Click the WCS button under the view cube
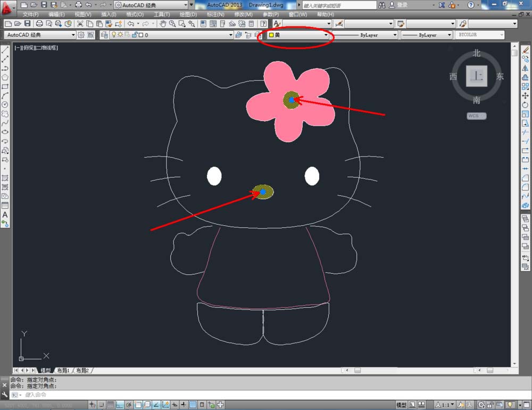The image size is (532, 410). tap(476, 116)
